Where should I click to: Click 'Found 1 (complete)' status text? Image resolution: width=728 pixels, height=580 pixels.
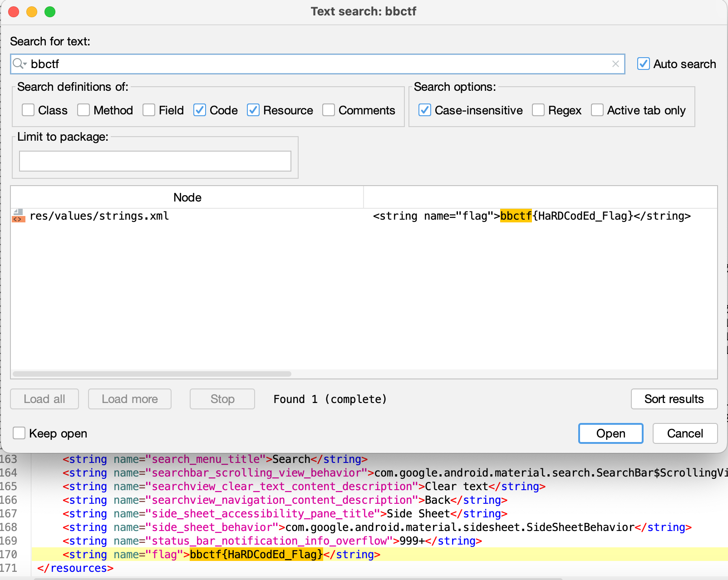(330, 399)
